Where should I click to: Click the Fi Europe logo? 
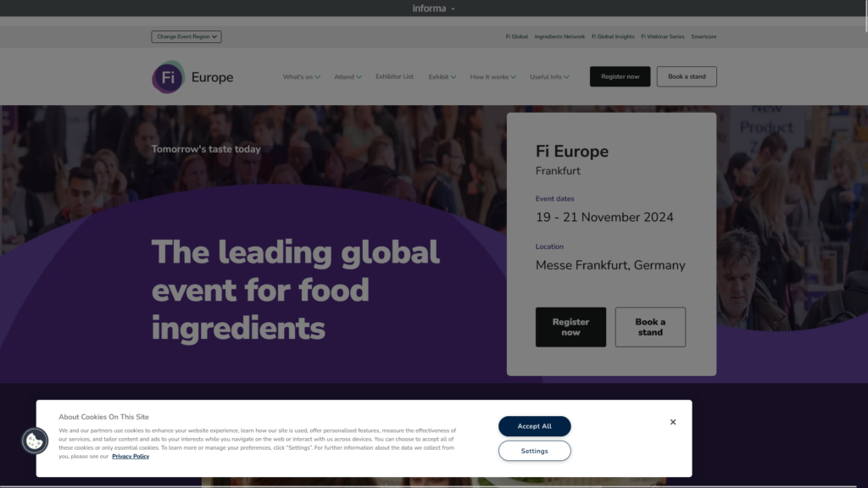tap(192, 77)
